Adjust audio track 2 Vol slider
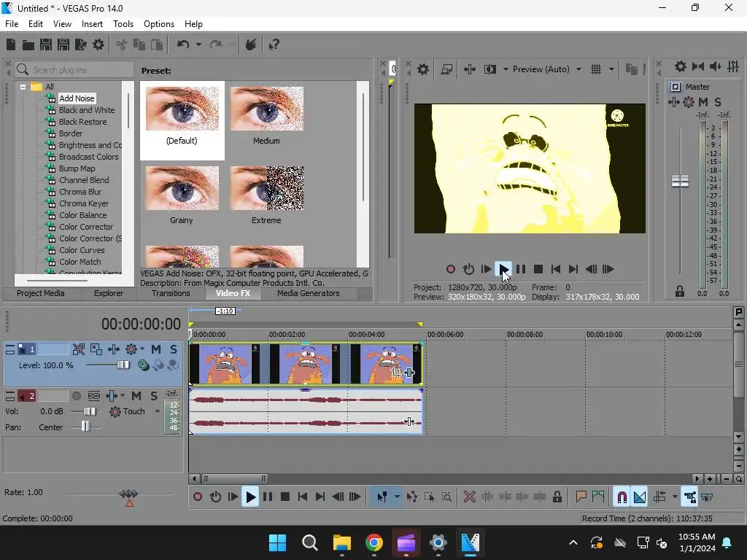 coord(89,411)
